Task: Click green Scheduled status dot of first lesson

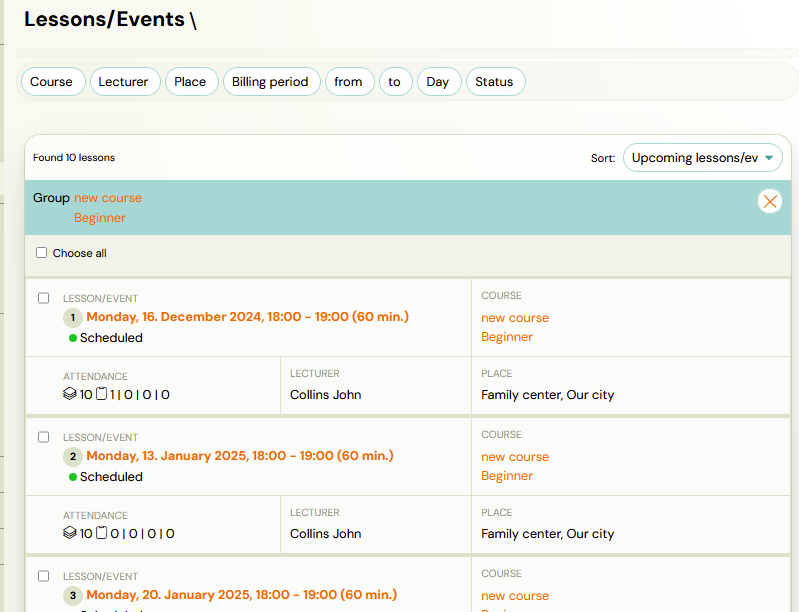Action: [73, 338]
